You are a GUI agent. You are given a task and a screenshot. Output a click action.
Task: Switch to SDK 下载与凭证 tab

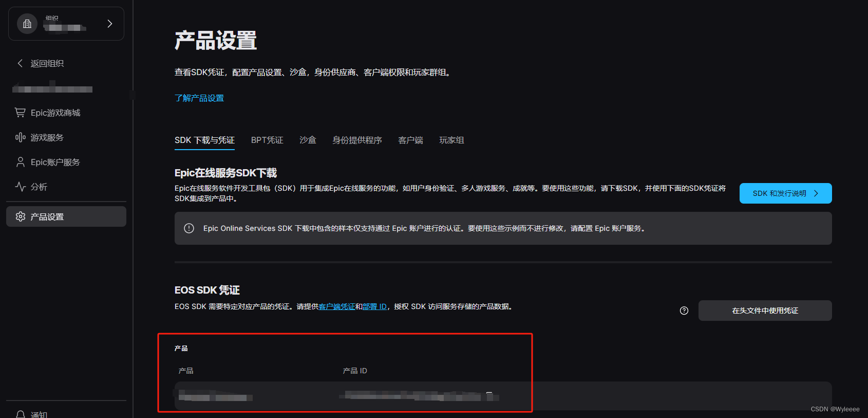click(x=204, y=140)
